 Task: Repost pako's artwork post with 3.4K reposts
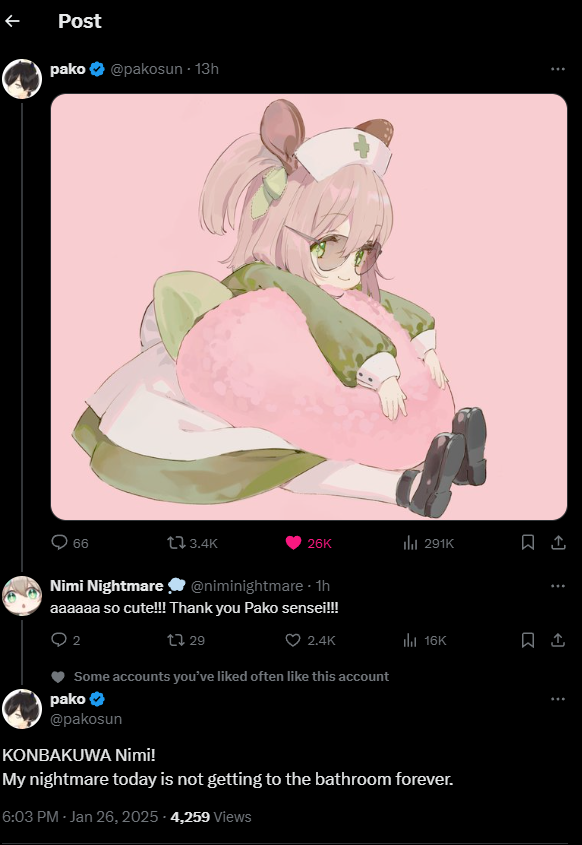[192, 543]
